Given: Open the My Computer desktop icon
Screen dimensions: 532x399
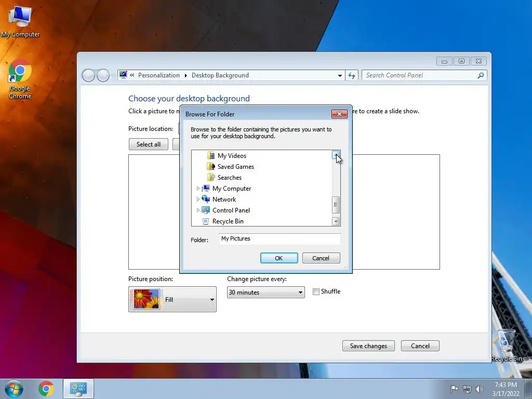Looking at the screenshot, I should 20,22.
